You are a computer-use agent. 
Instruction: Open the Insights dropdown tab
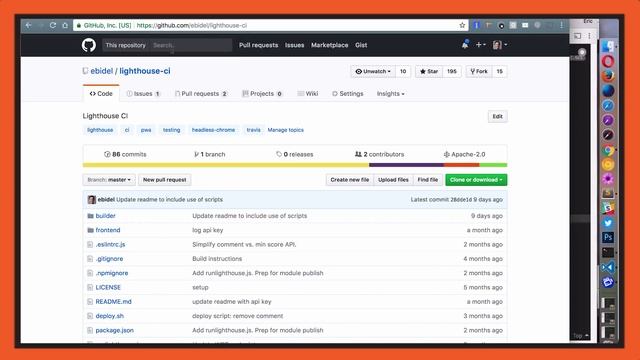coord(391,94)
